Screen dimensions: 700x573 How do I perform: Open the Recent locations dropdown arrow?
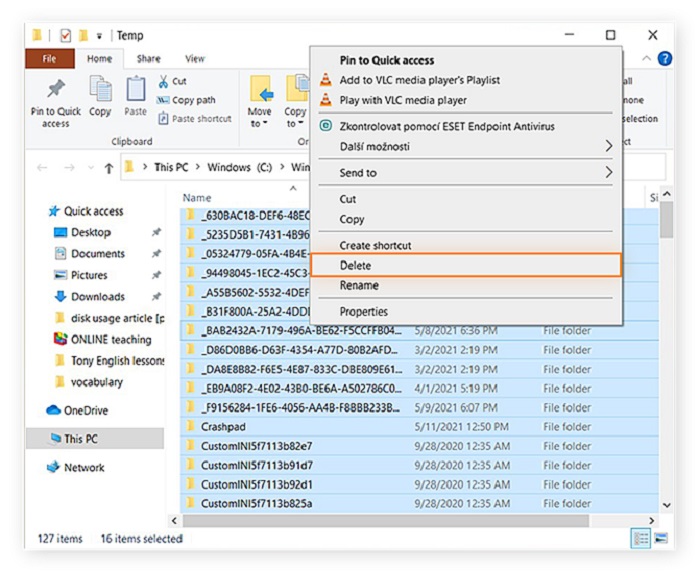(x=91, y=168)
